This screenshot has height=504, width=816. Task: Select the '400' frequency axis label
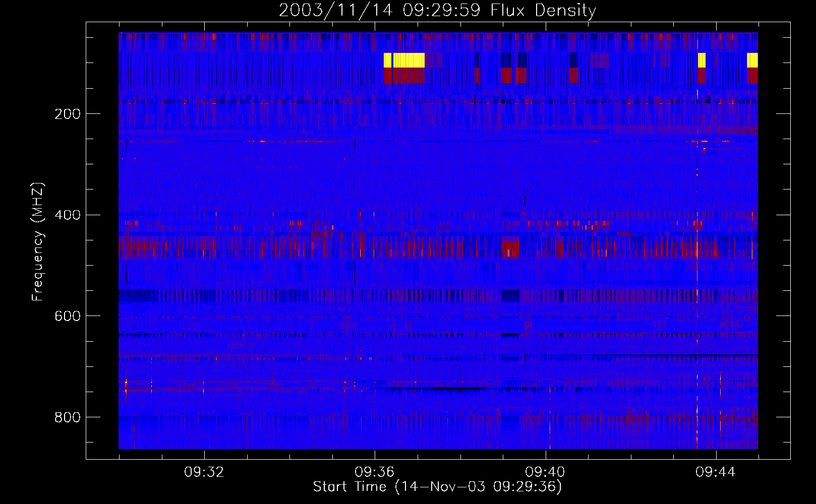[68, 215]
